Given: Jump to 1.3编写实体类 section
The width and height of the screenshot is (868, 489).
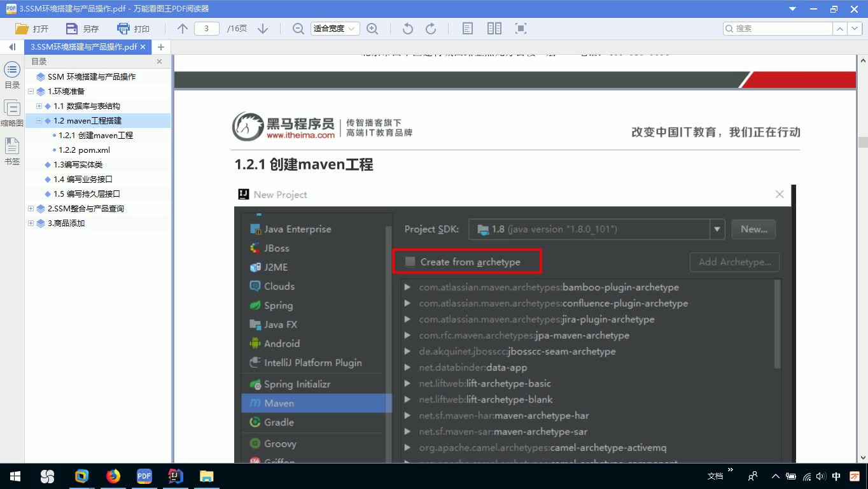Looking at the screenshot, I should [78, 164].
